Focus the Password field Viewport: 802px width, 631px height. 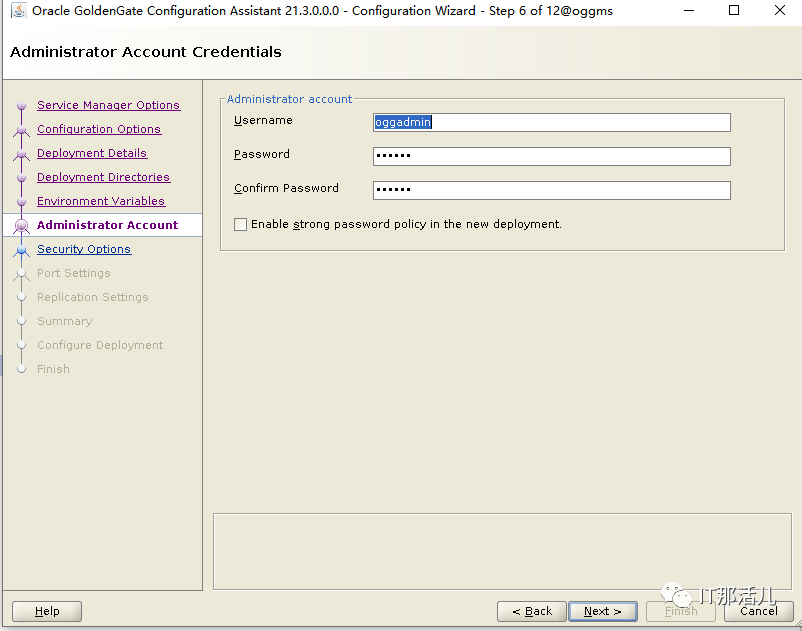551,156
